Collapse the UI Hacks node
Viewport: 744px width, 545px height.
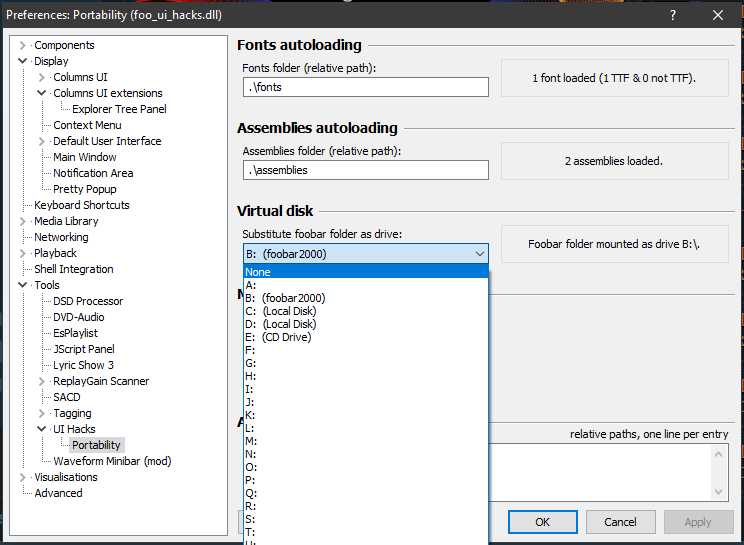click(x=41, y=429)
